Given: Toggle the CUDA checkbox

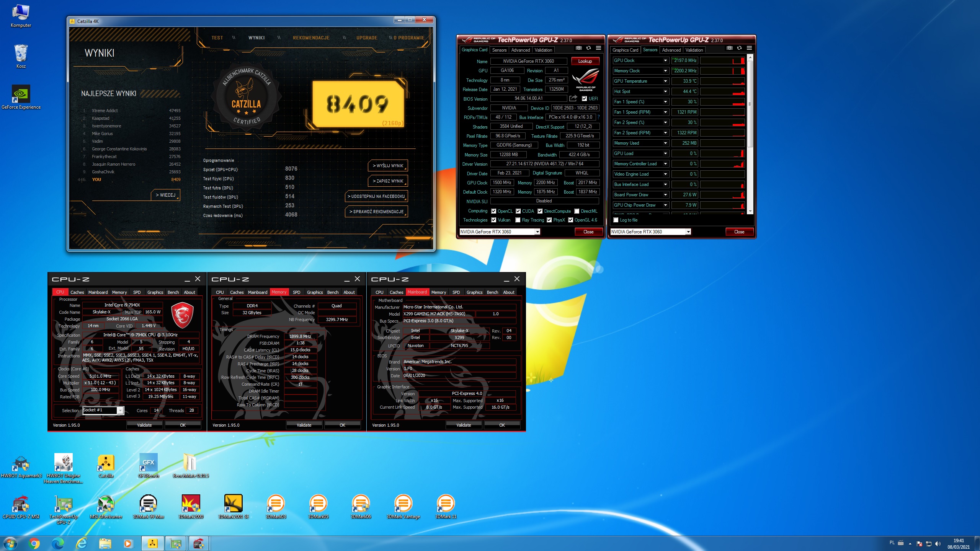Looking at the screenshot, I should pyautogui.click(x=518, y=211).
